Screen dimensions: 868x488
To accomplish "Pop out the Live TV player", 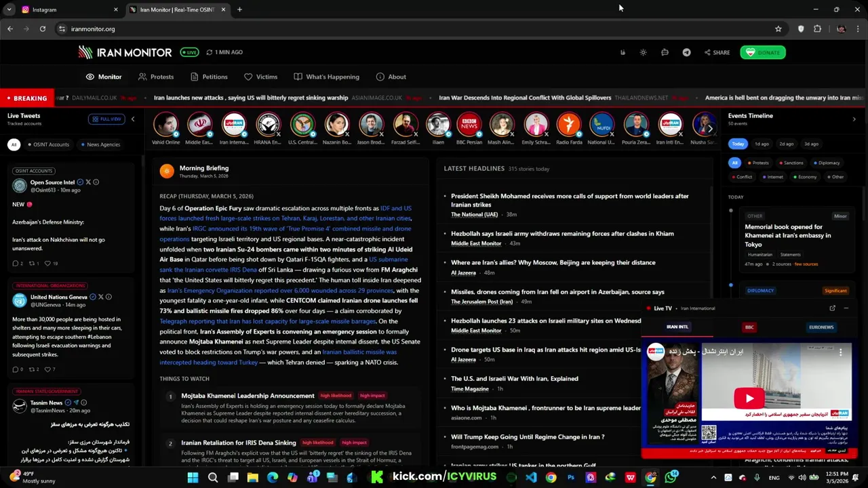I will [832, 308].
